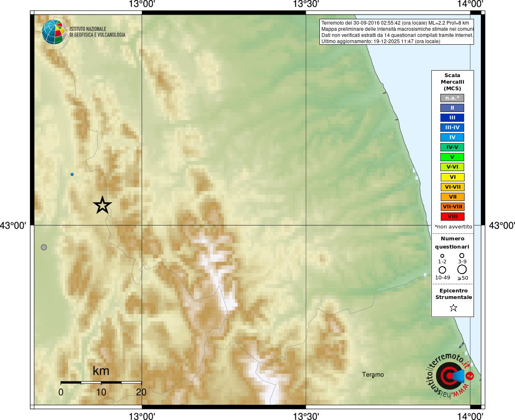Click the Teramo city label
This screenshot has height=420, width=515.
pyautogui.click(x=373, y=374)
